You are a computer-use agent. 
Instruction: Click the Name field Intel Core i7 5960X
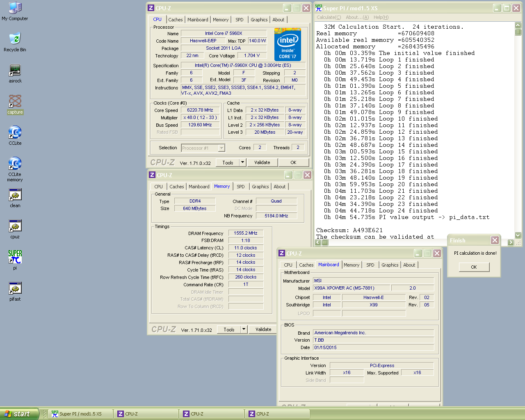[x=224, y=33]
